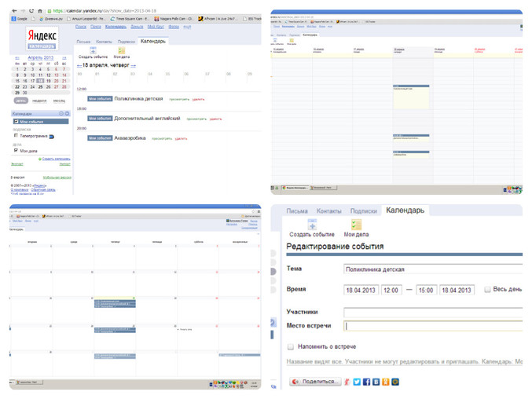Screen dimensions: 532x399
Task: Click удалить for Поликлиника детская
Action: 199,99
